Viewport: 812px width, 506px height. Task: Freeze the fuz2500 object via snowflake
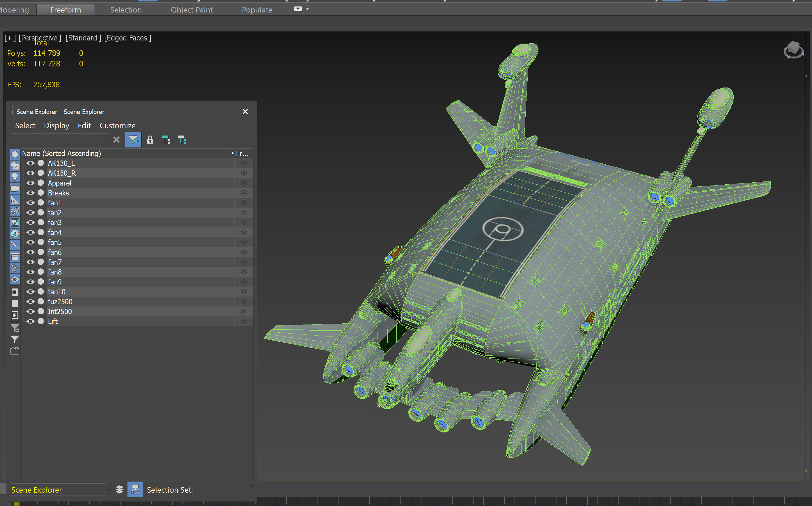click(244, 302)
